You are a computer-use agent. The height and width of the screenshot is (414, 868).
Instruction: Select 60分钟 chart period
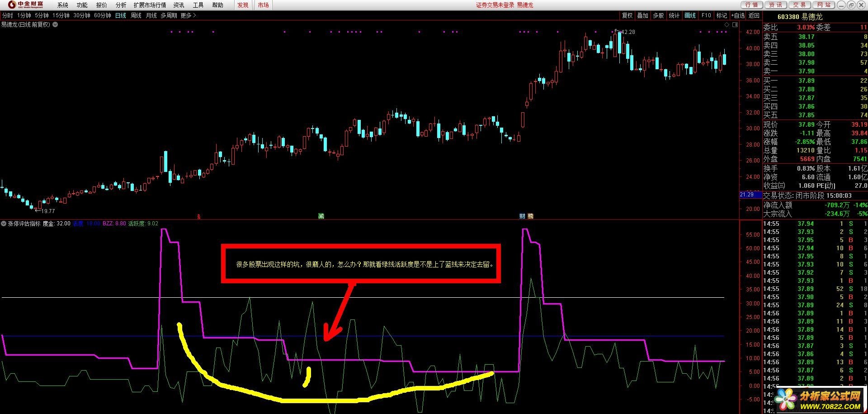click(103, 15)
